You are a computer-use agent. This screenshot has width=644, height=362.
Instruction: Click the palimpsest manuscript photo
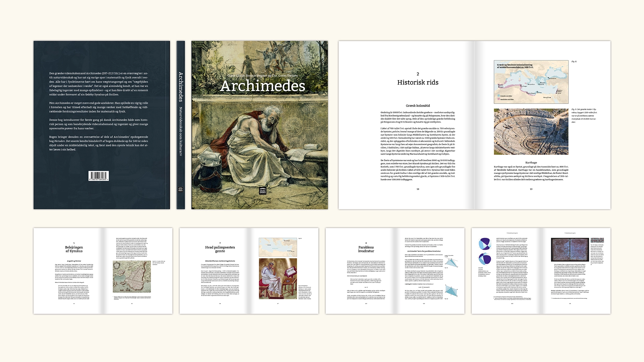[570, 249]
